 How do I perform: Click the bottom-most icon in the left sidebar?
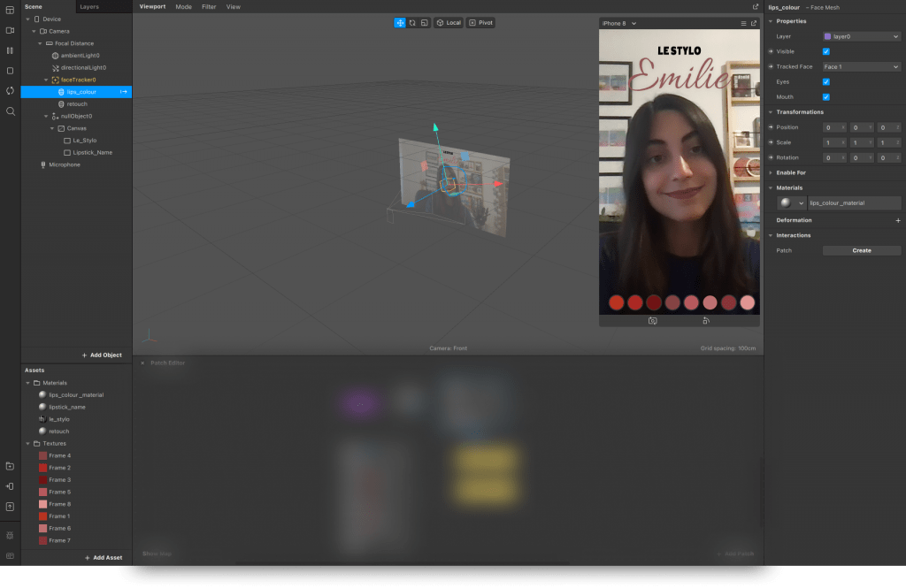[x=10, y=555]
